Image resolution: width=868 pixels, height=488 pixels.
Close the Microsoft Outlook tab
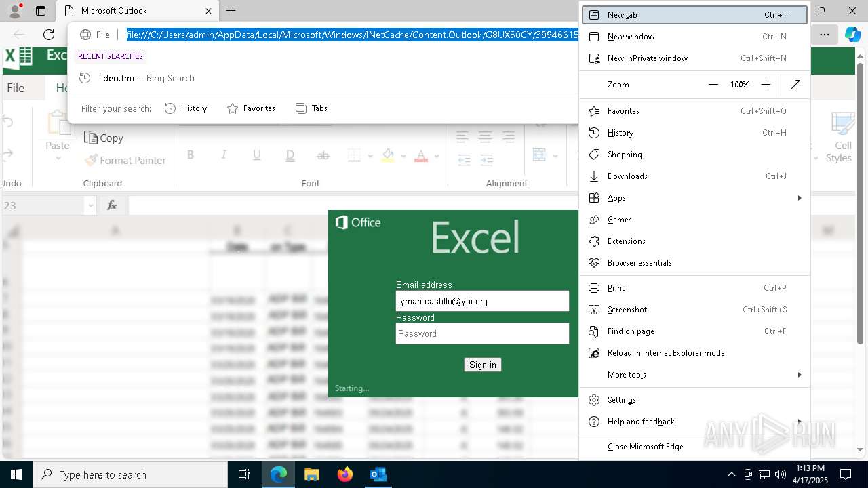pos(209,11)
